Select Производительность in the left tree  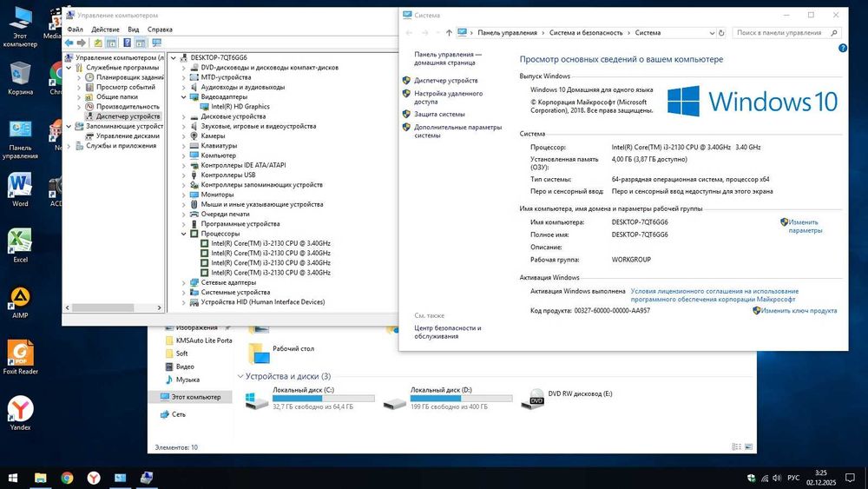(x=128, y=106)
